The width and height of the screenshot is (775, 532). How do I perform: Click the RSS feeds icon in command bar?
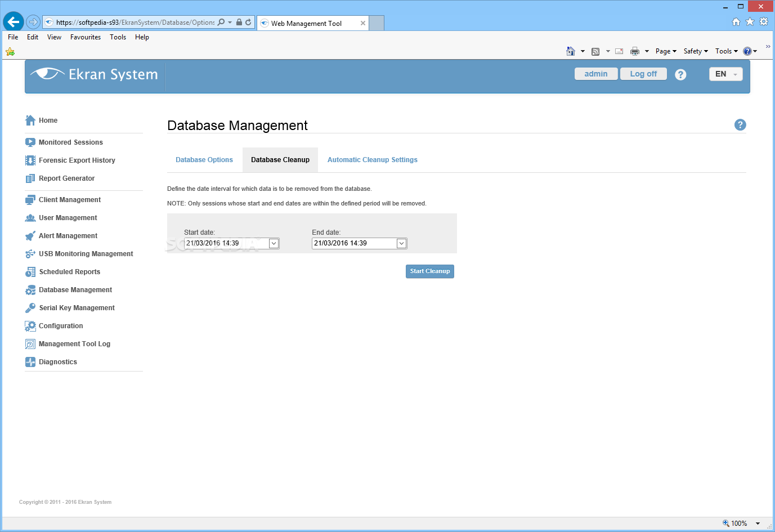point(595,51)
